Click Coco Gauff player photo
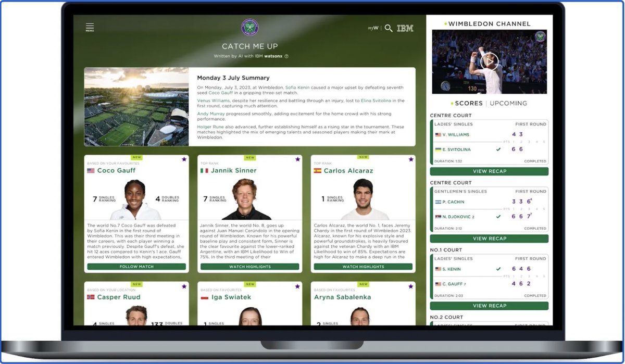Image resolution: width=625 pixels, height=364 pixels. [x=136, y=200]
